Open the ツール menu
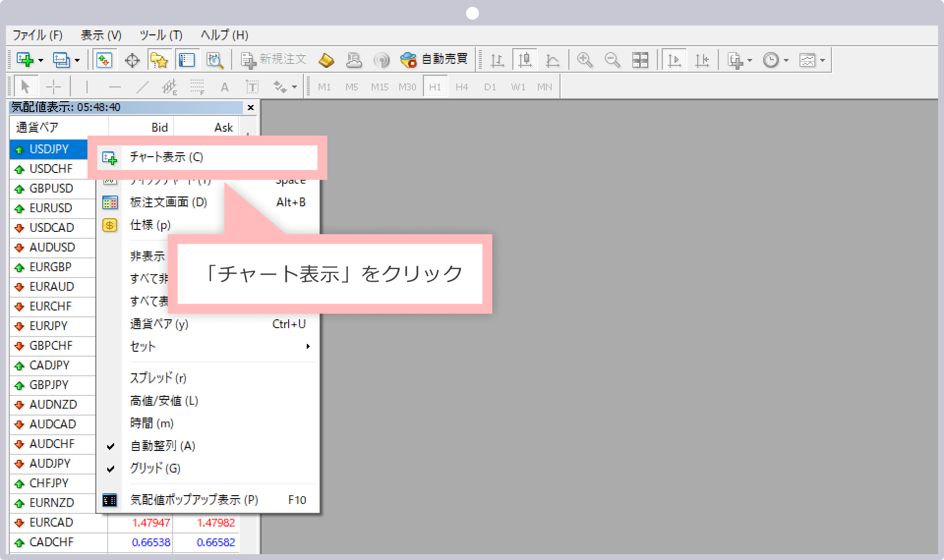The height and width of the screenshot is (560, 944). (161, 35)
